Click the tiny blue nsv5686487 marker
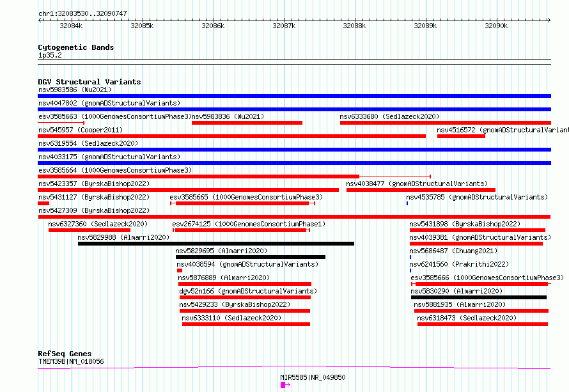This screenshot has height=392, width=569. tap(410, 257)
